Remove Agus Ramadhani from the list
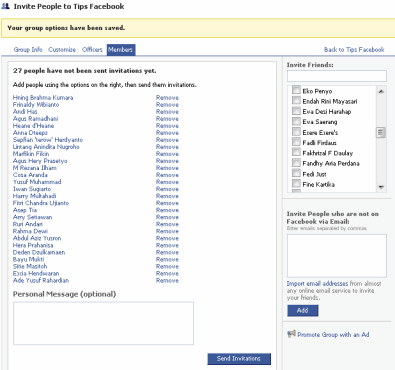The image size is (395, 370). pos(167,119)
